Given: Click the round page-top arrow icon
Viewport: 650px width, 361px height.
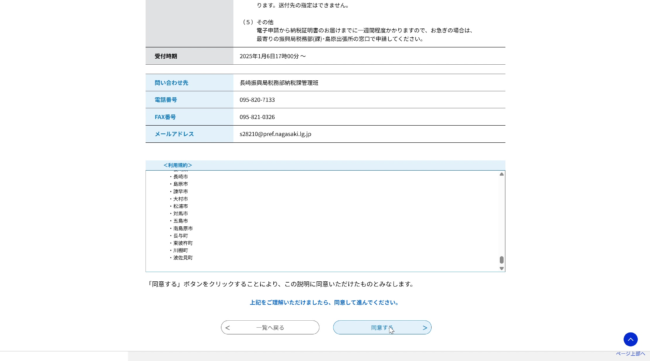Looking at the screenshot, I should tap(631, 339).
